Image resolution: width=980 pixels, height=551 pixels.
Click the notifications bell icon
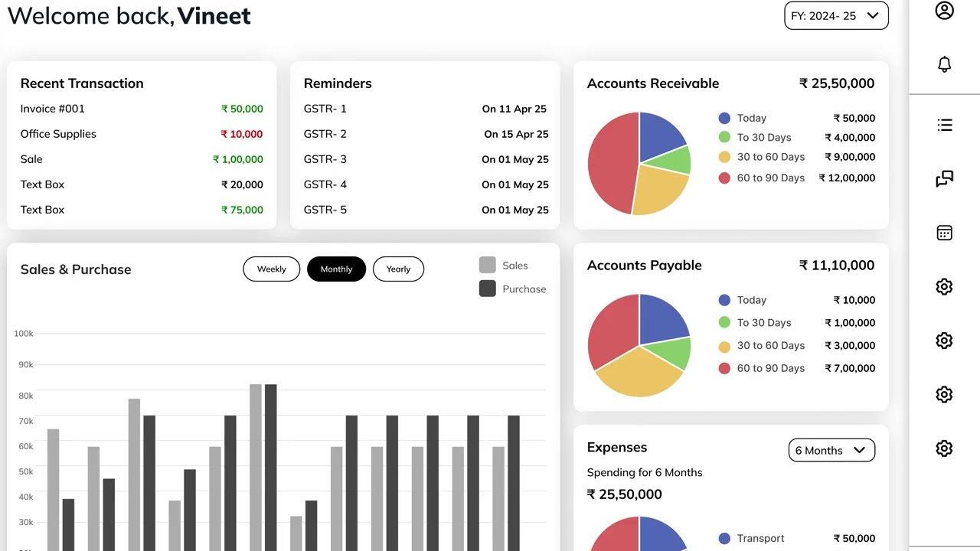(944, 64)
